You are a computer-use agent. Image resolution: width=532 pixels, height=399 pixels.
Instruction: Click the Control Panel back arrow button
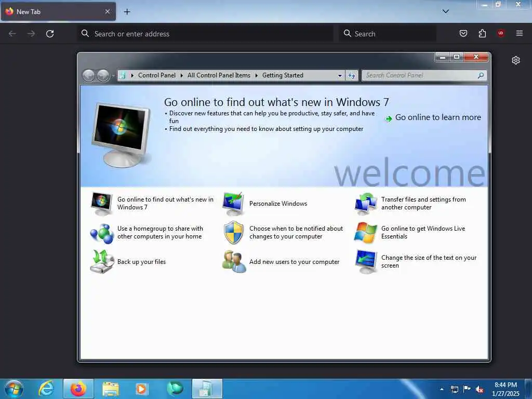[x=88, y=76]
